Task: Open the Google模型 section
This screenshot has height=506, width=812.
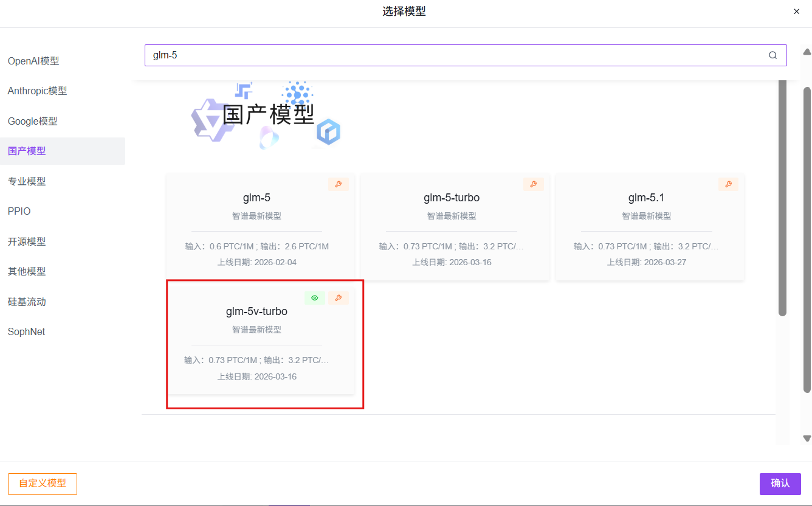Action: pyautogui.click(x=33, y=120)
